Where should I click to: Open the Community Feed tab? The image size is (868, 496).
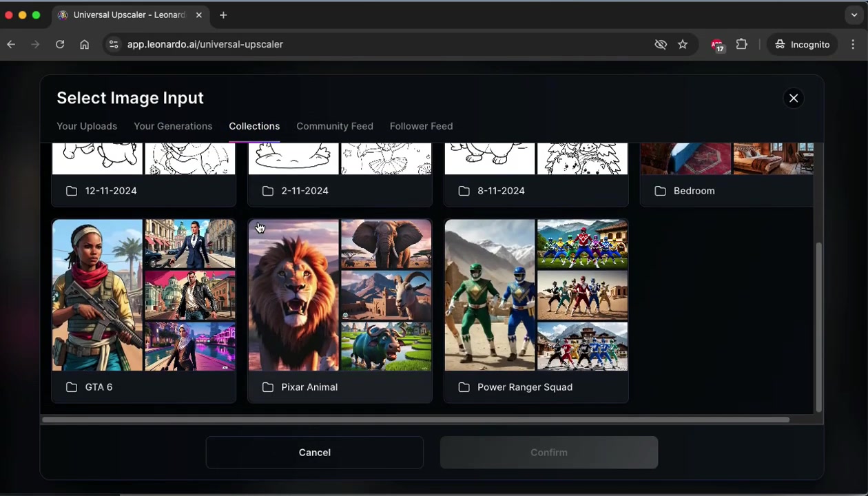tap(335, 126)
